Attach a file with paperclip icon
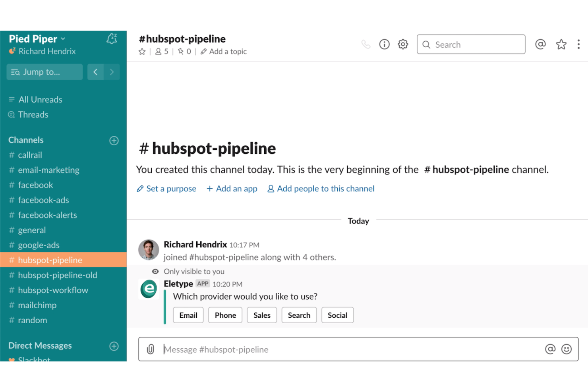The width and height of the screenshot is (588, 392). [150, 350]
